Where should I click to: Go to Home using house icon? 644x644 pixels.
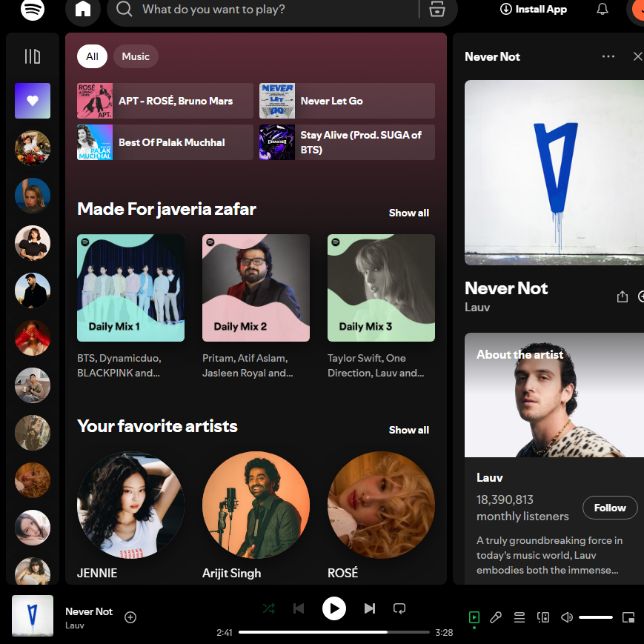83,9
